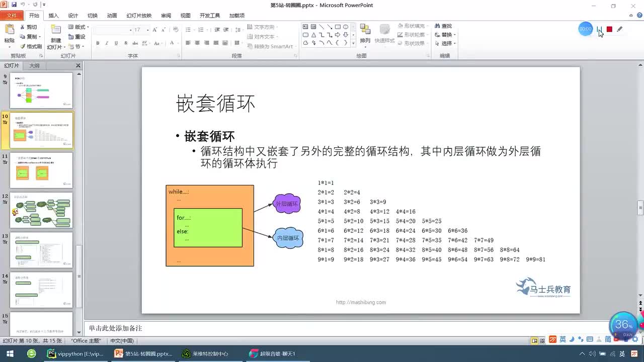644x362 pixels.
Task: Click the pause recording button
Action: click(599, 29)
